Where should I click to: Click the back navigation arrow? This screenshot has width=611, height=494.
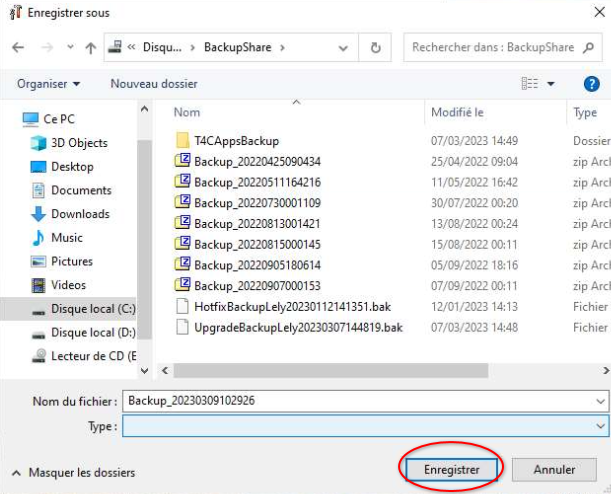[x=20, y=47]
